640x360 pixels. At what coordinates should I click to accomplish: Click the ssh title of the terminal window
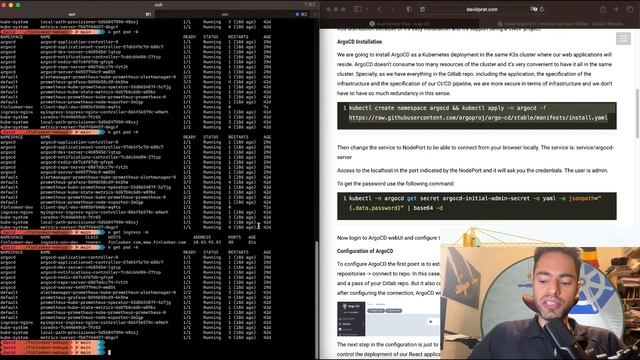pos(159,5)
